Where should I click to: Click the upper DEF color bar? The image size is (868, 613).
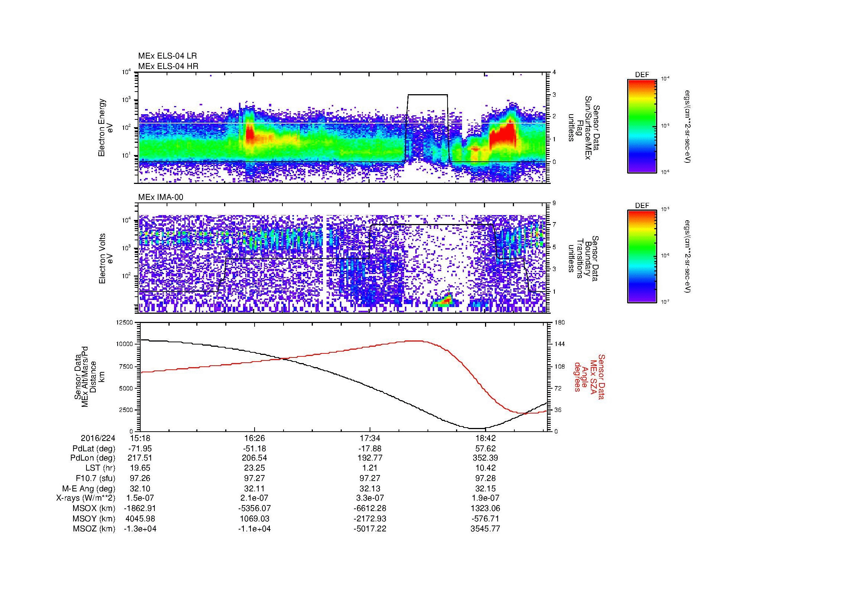click(642, 126)
